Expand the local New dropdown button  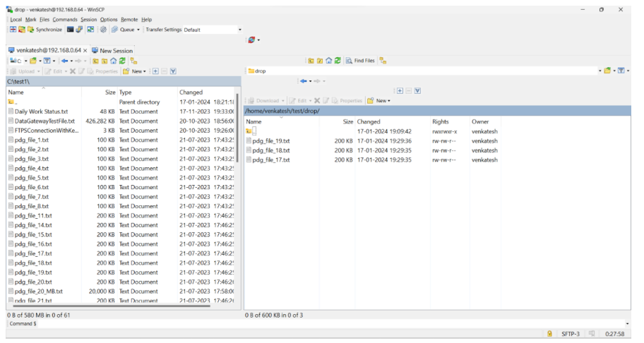[x=134, y=71]
